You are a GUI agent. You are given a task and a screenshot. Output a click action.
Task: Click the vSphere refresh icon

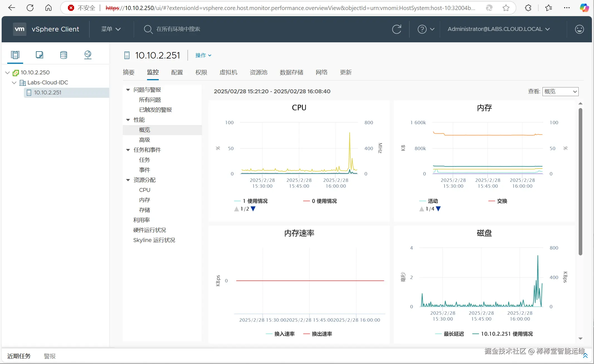[x=396, y=29]
